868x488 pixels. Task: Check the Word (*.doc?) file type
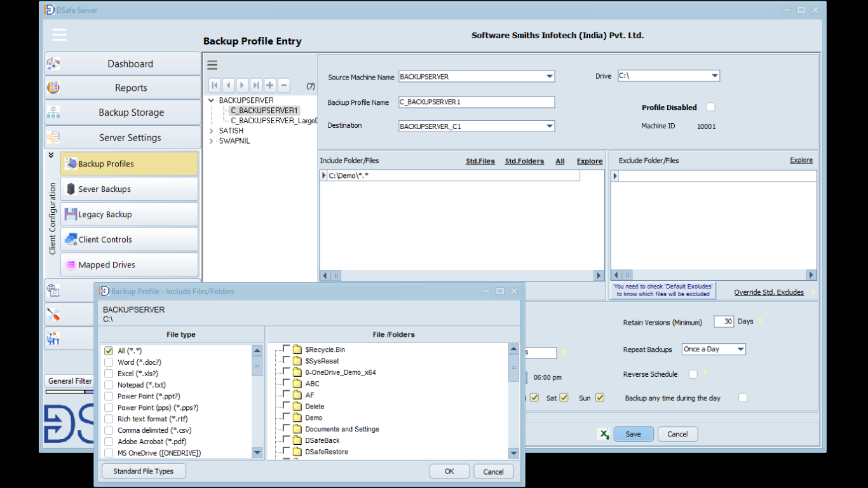coord(109,362)
